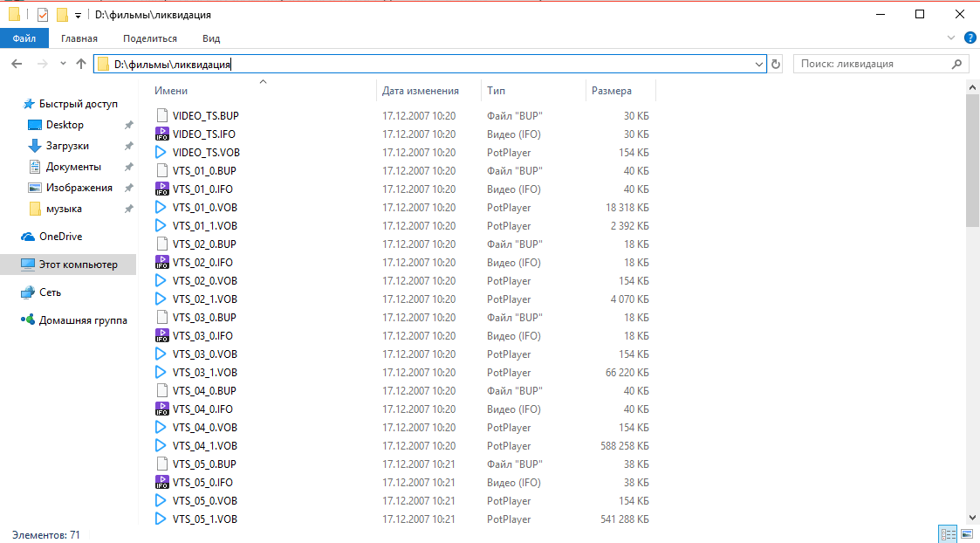Click the VIDEO_TS.IFO file icon
The height and width of the screenshot is (543, 980).
click(161, 134)
